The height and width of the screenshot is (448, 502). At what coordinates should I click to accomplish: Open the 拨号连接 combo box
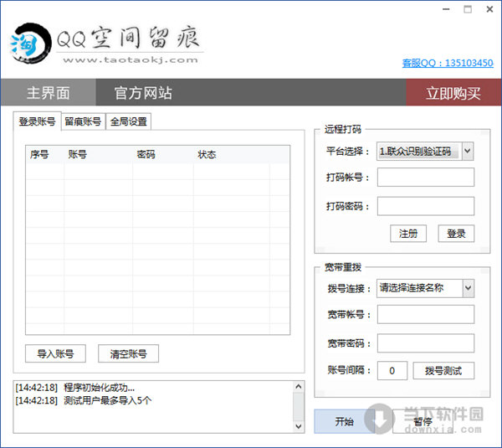tap(425, 288)
